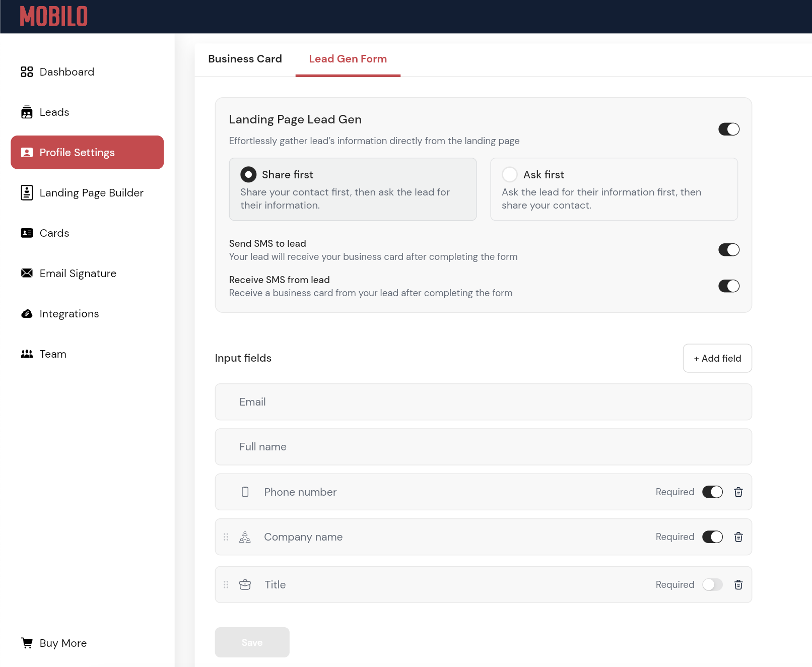Open Integrations via its cloud icon
812x667 pixels.
click(x=27, y=314)
